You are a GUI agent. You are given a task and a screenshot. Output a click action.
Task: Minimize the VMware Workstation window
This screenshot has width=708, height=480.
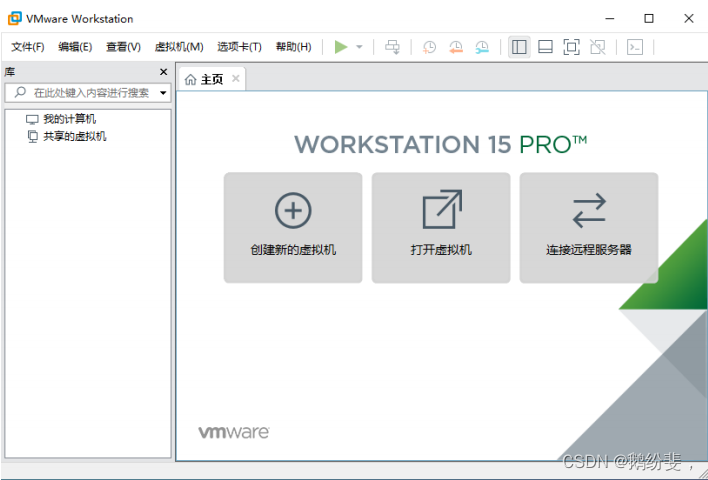pos(610,19)
